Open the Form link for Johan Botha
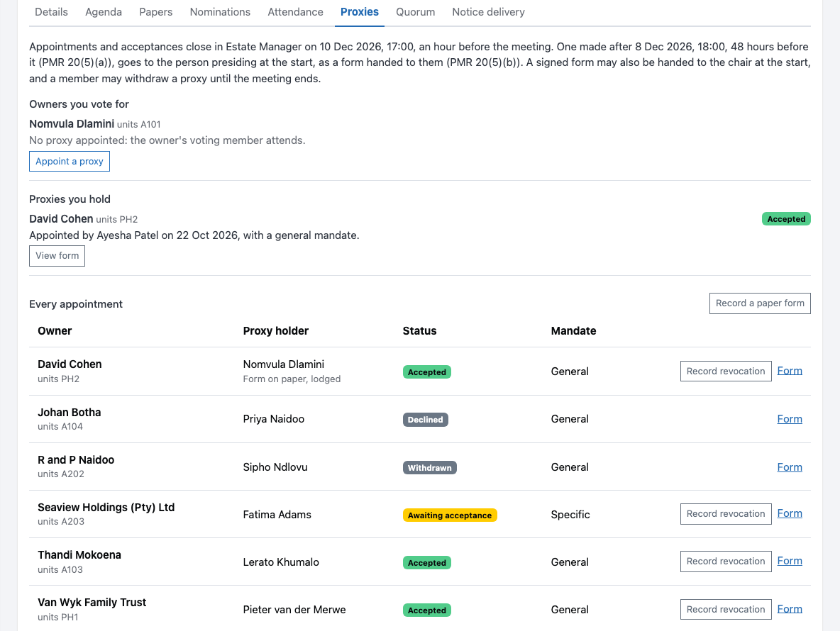Screen dimensions: 840x631 pos(790,419)
